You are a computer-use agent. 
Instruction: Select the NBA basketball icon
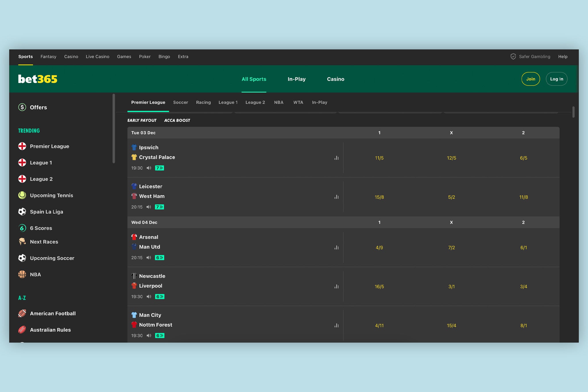22,274
